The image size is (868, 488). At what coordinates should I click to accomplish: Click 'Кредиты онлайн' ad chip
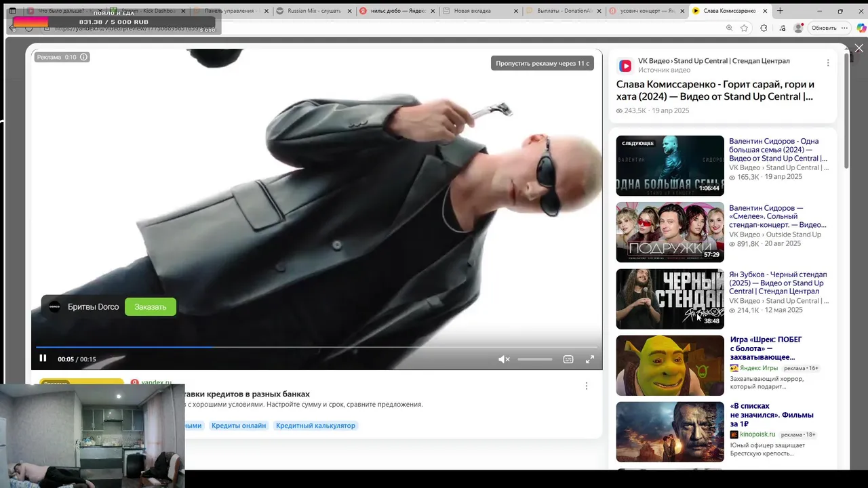[239, 426]
